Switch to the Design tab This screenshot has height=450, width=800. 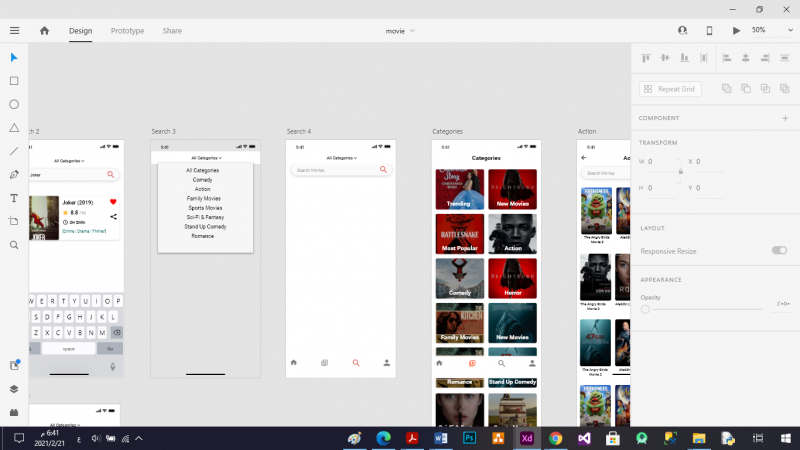point(81,31)
